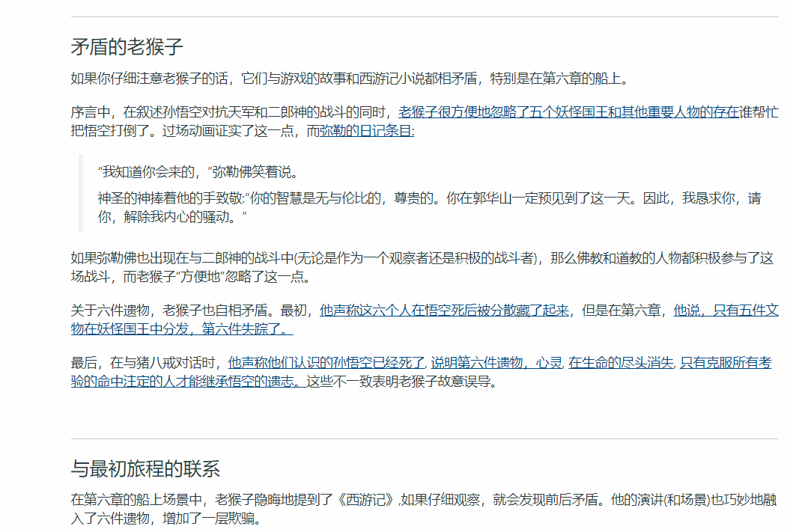Click paragraph starting 如果弥勒佛也出现在与二郎神的战斗中
Screen dimensions: 790x532
[x=422, y=267]
